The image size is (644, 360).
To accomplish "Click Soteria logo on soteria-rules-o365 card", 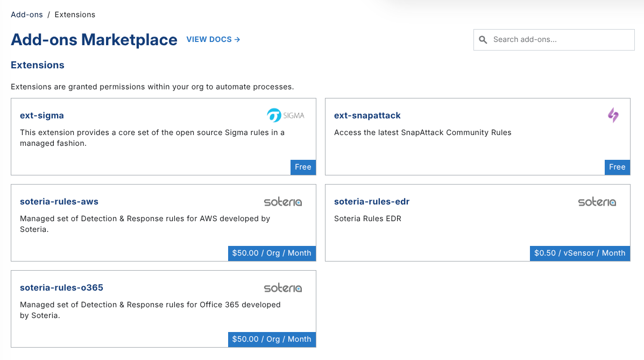I will [282, 288].
